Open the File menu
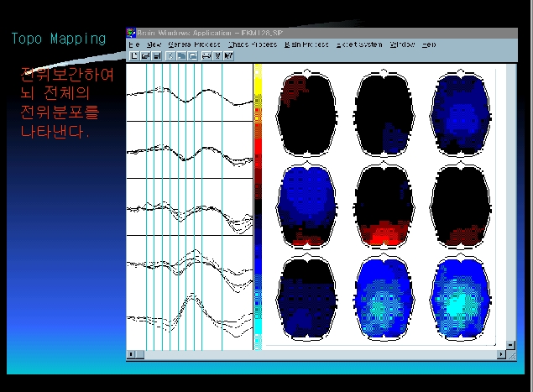This screenshot has height=392, width=533. point(134,44)
